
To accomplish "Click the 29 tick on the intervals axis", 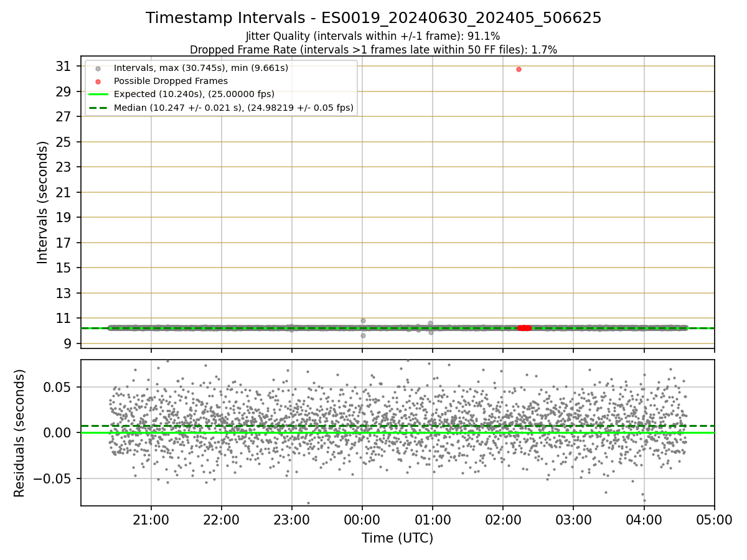I will (x=63, y=91).
